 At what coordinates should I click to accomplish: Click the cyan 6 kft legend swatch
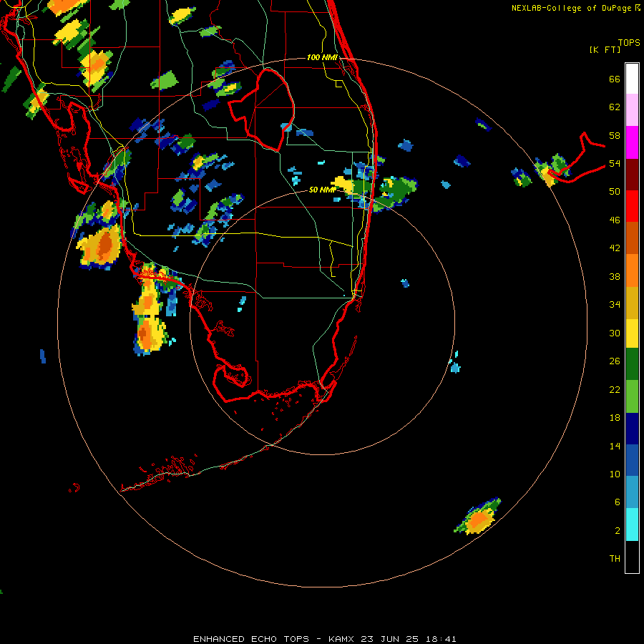(x=632, y=525)
